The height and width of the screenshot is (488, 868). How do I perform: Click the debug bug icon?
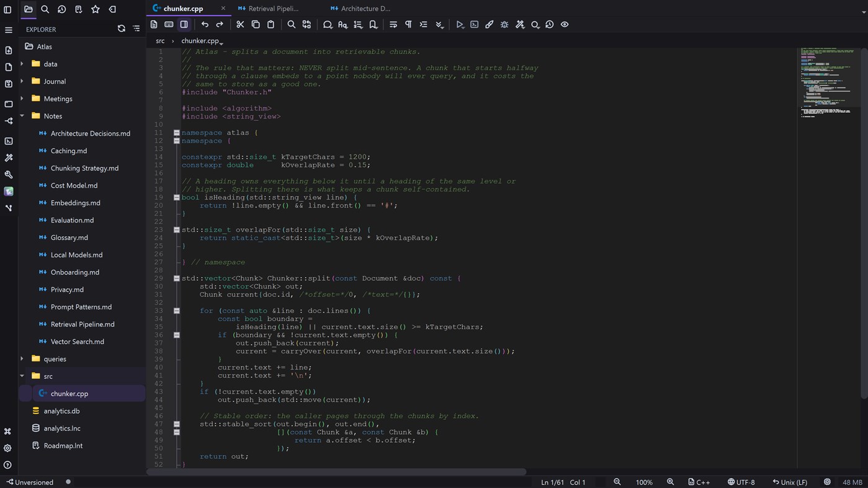pyautogui.click(x=504, y=25)
